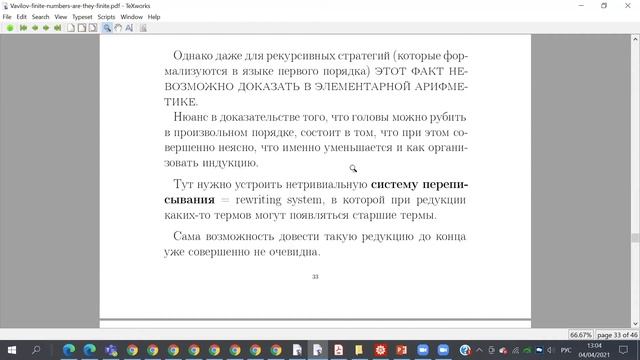
Task: Open the Scripts menu
Action: point(106,17)
